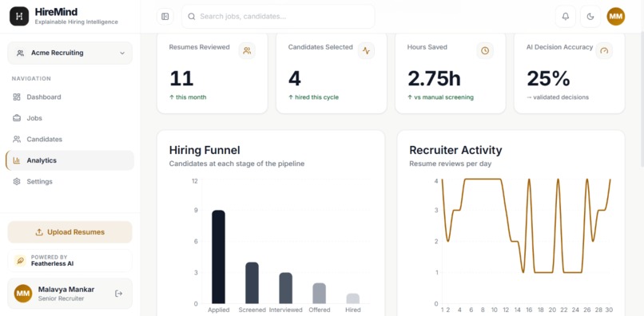Click the Jobs briefcase icon
This screenshot has height=316, width=644.
(17, 118)
